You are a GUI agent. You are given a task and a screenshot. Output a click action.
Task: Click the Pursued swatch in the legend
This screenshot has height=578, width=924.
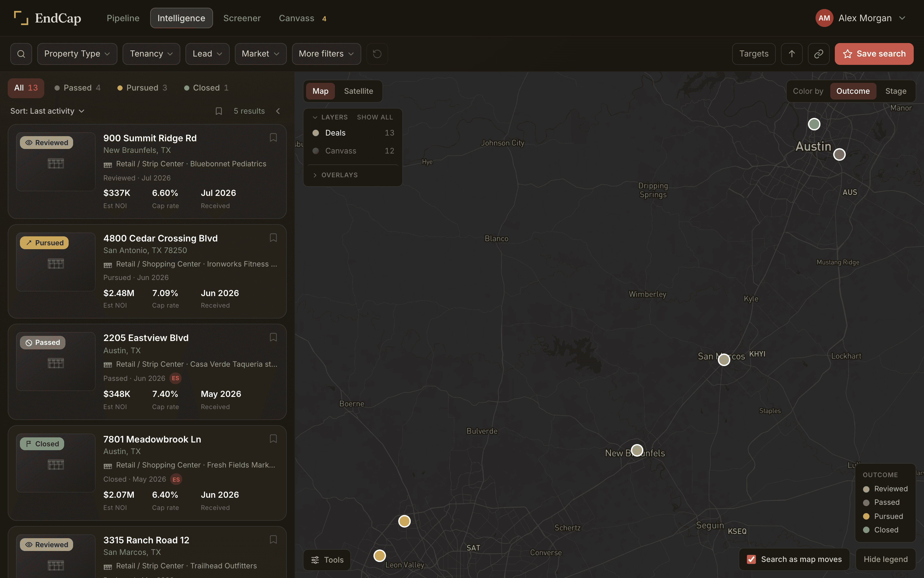[866, 516]
